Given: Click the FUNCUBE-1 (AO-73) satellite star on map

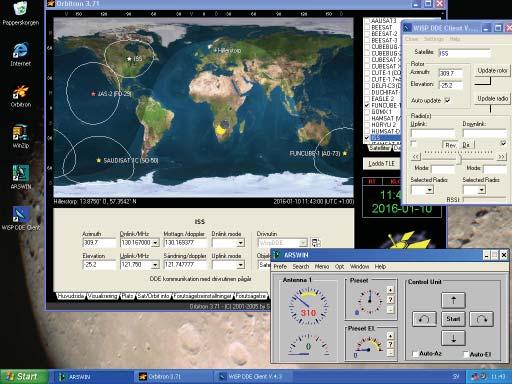Looking at the screenshot, I should (345, 153).
